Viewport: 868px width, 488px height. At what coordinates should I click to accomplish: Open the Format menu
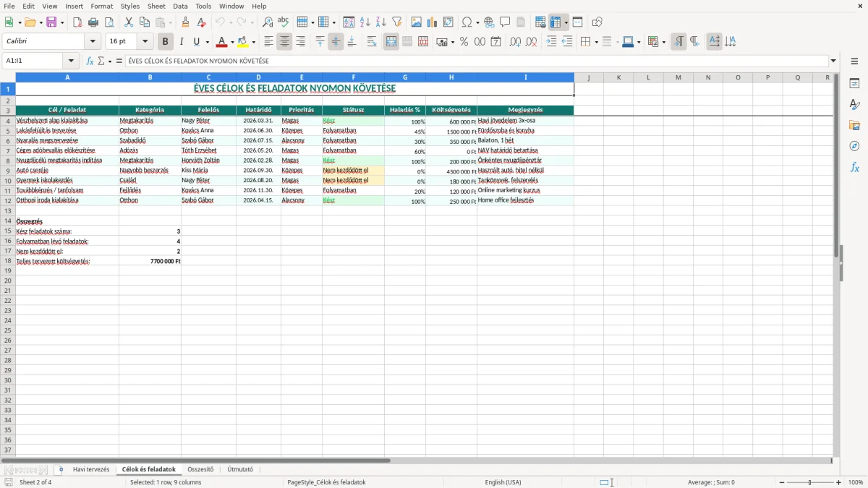(x=101, y=6)
